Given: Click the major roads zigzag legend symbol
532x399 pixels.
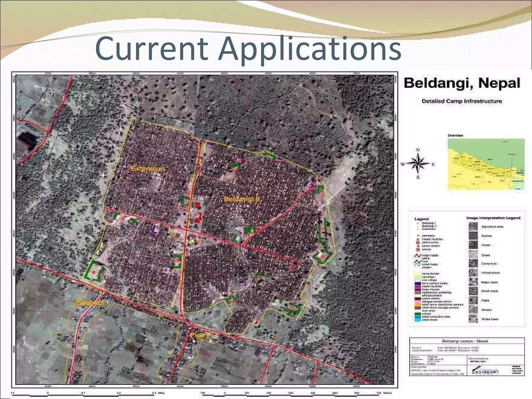Looking at the screenshot, I should 418,256.
